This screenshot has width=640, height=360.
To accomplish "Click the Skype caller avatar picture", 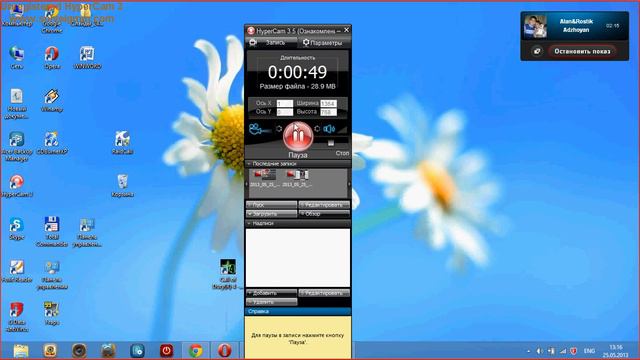I will coord(535,26).
